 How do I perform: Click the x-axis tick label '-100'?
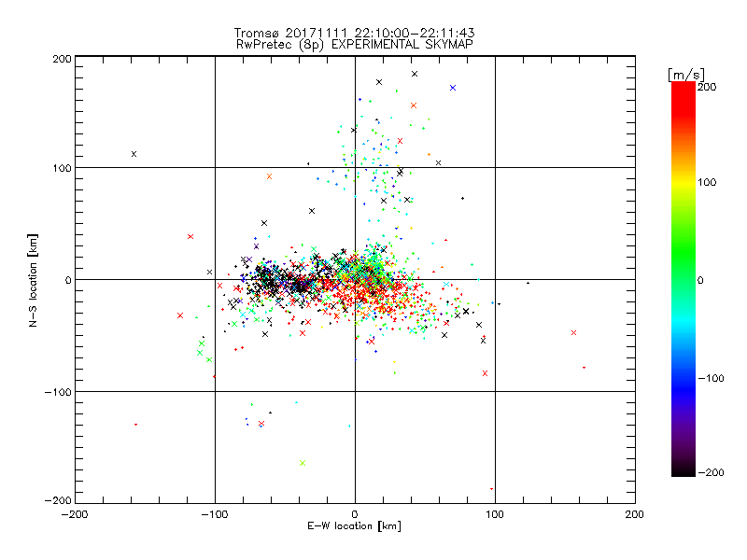click(215, 514)
